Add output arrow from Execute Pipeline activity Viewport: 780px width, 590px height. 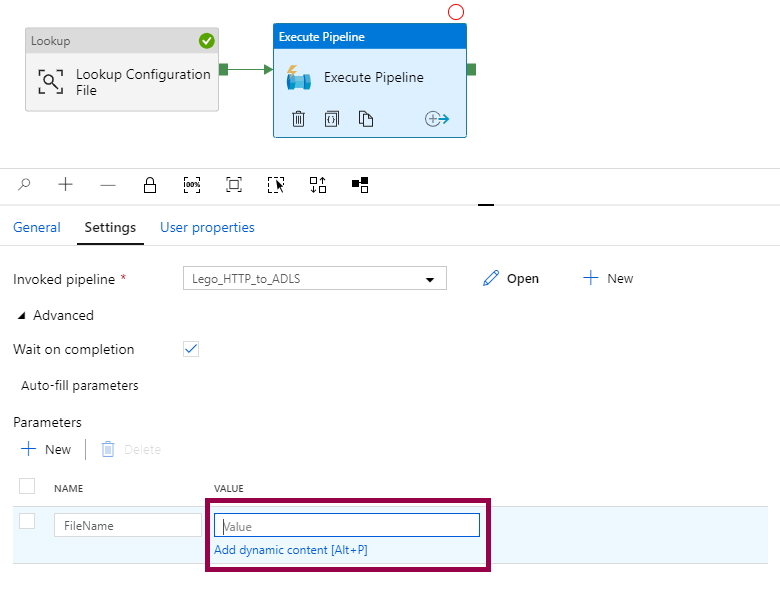(x=437, y=119)
